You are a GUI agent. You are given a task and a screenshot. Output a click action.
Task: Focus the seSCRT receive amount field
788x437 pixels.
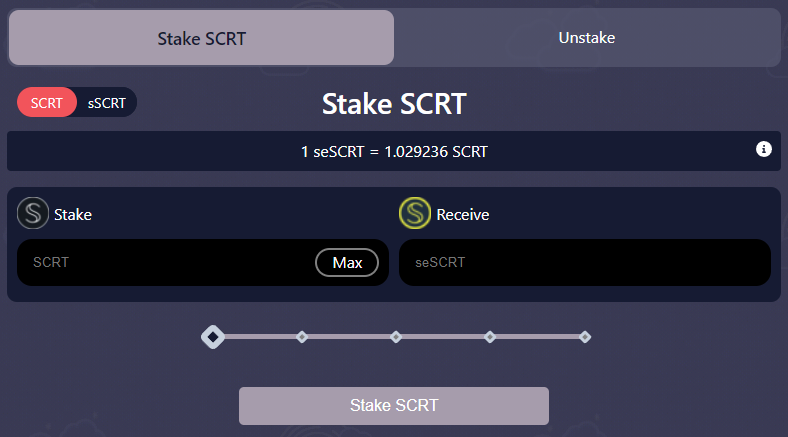click(584, 262)
